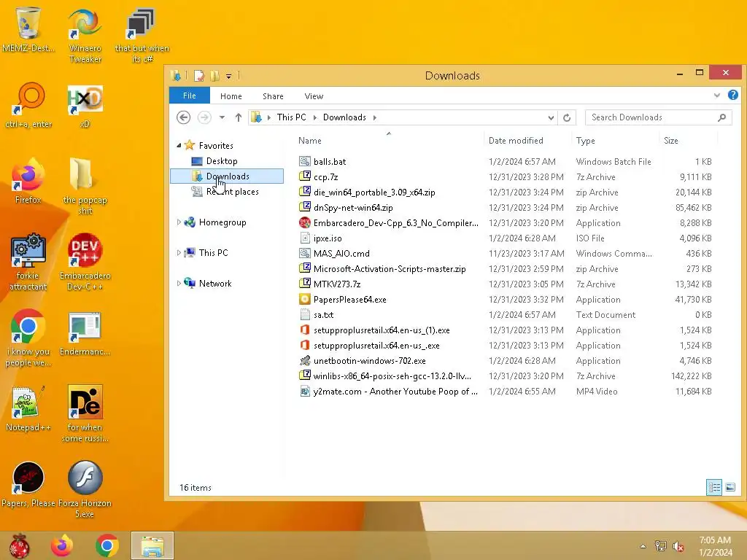Open 'that but when its c#' desktop shortcut
Image resolution: width=747 pixels, height=560 pixels.
point(142,34)
